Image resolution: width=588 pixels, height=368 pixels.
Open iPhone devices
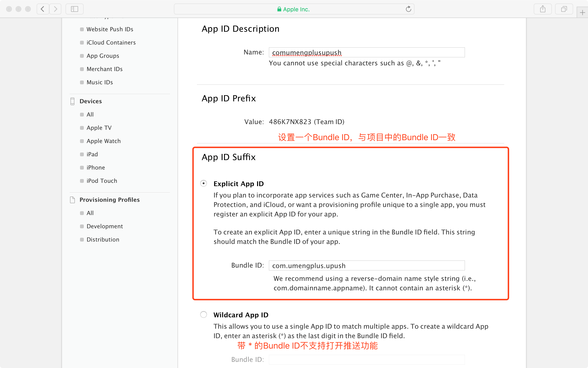[x=96, y=167]
